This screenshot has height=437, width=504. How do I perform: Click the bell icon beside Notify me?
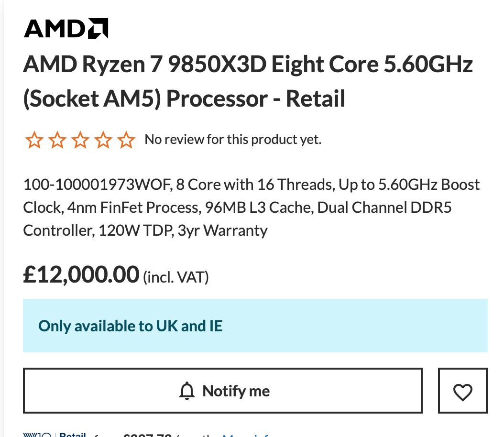187,391
